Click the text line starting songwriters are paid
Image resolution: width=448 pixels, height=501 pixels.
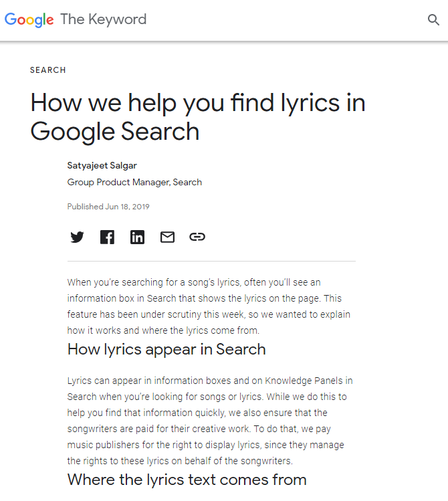(199, 429)
